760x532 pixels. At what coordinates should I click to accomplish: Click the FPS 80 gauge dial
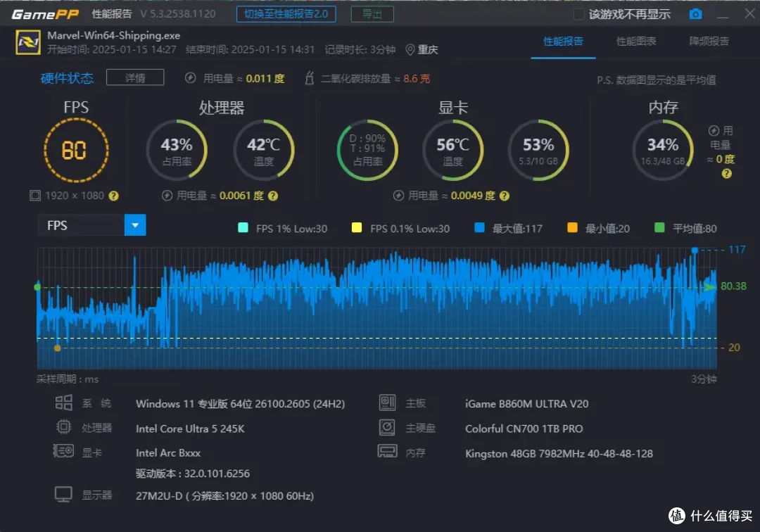76,150
